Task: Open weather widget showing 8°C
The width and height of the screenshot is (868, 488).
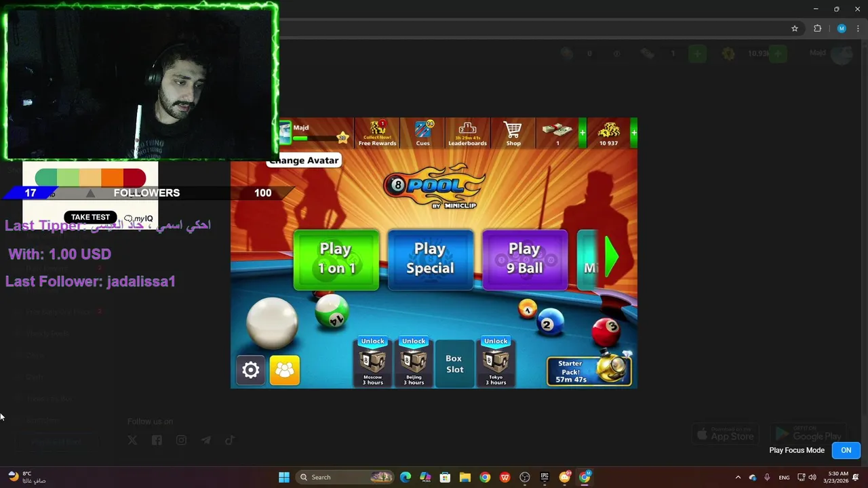Action: click(27, 477)
